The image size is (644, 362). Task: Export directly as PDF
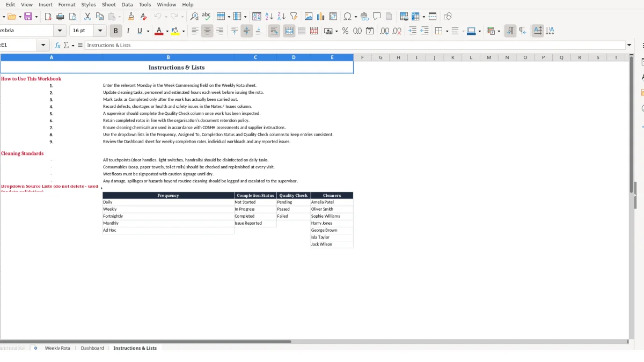click(48, 17)
